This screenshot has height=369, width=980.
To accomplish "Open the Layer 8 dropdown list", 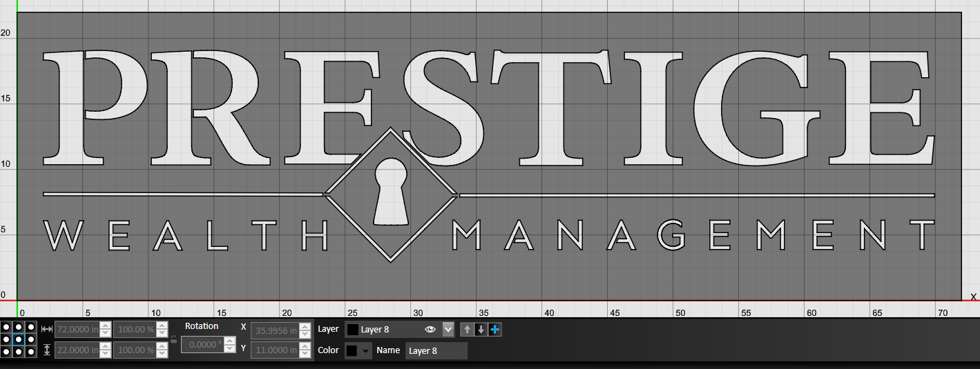I will point(448,330).
